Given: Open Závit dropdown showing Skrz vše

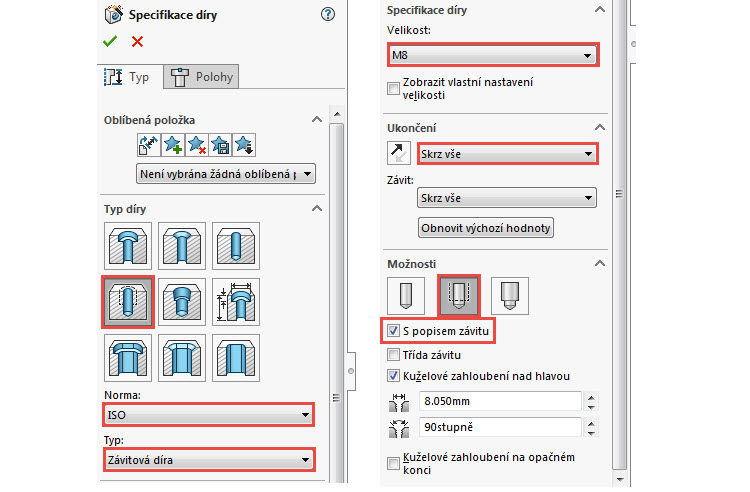Looking at the screenshot, I should click(x=507, y=198).
